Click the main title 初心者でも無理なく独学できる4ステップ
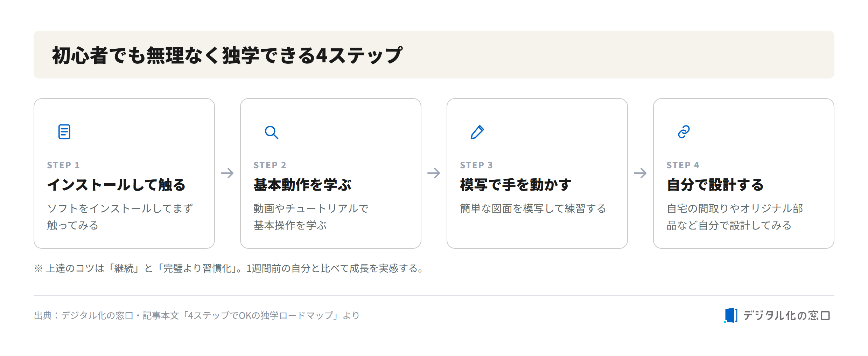This screenshot has width=868, height=356. point(227,55)
